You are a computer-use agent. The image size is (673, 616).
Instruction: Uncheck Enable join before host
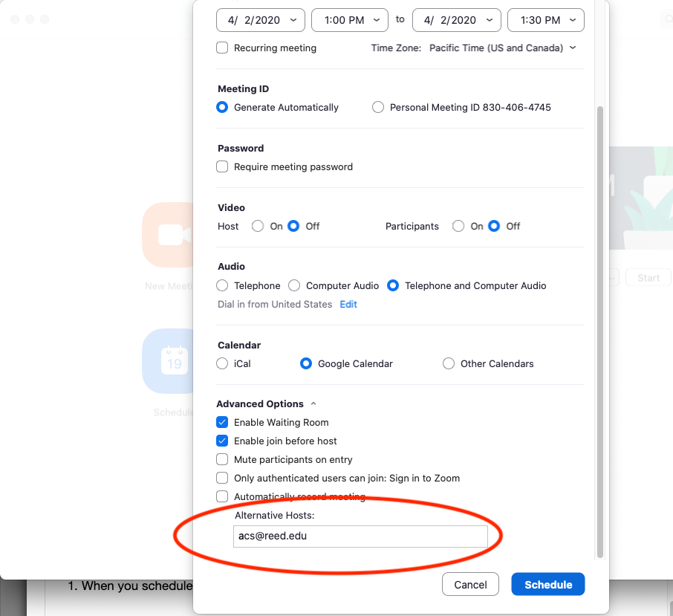[x=222, y=441]
